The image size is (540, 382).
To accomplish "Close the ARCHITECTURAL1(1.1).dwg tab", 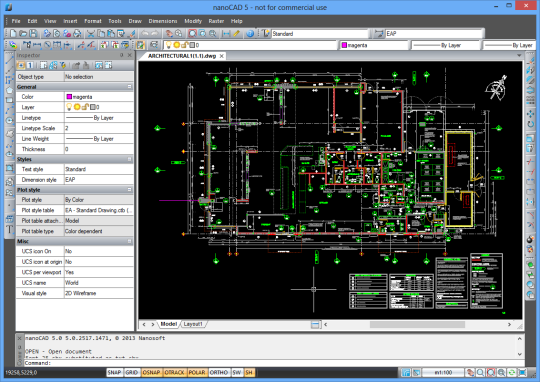I will click(x=222, y=56).
